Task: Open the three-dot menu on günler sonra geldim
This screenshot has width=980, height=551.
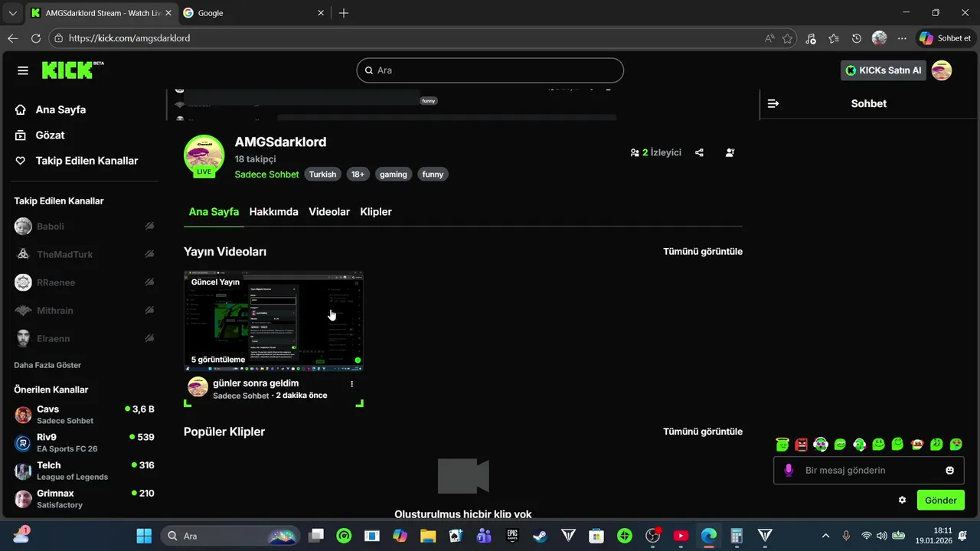Action: (352, 383)
